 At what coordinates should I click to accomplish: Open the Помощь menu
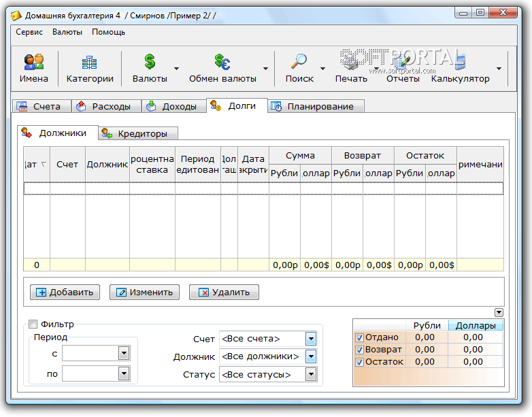109,32
